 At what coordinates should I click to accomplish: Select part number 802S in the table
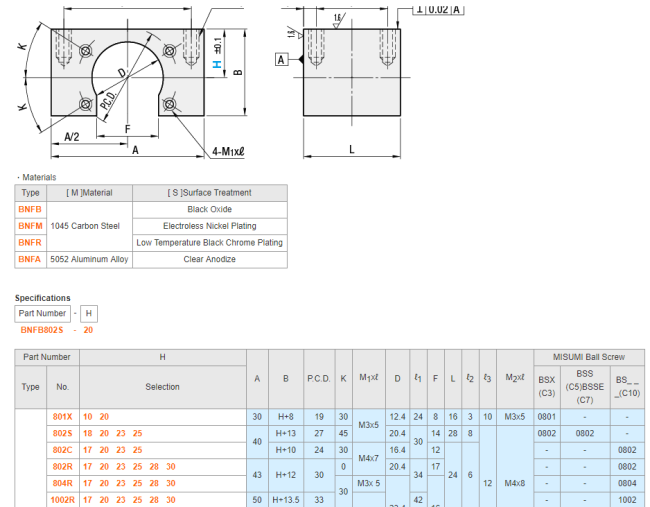62,433
